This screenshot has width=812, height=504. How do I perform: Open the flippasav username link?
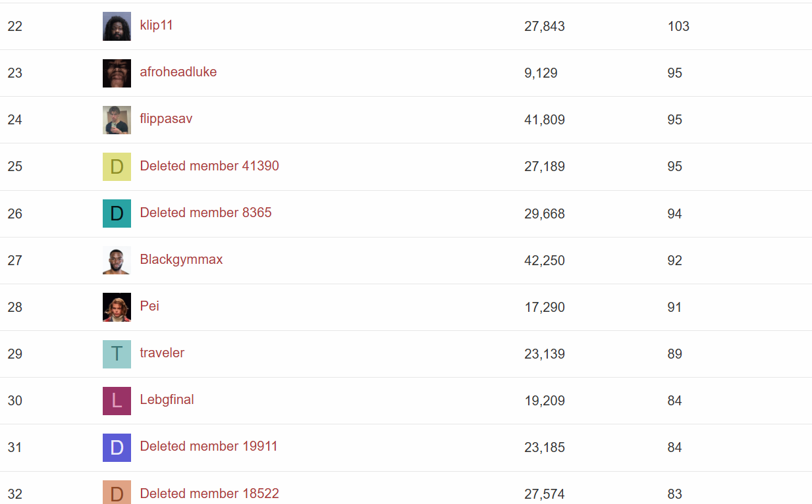pos(166,118)
